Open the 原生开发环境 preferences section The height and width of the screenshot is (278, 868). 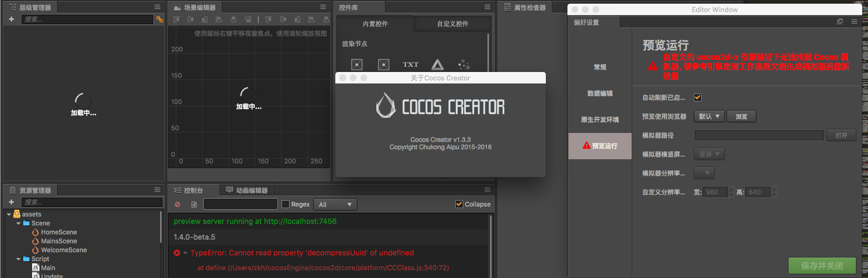pyautogui.click(x=600, y=119)
